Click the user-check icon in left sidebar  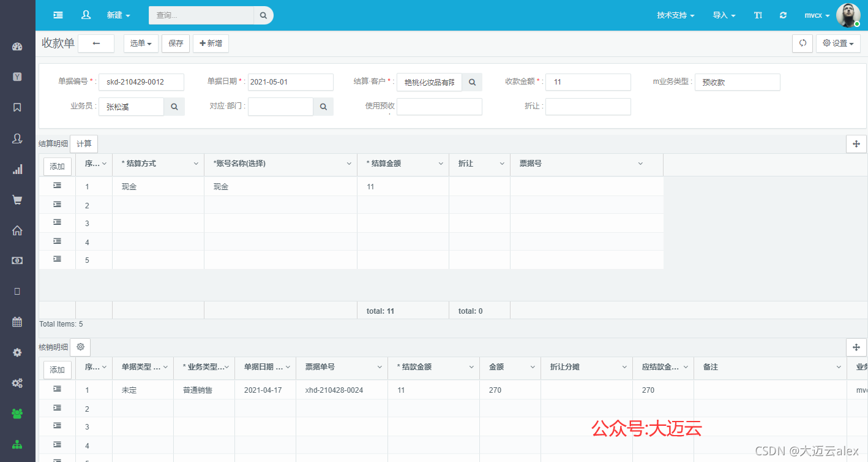click(17, 138)
